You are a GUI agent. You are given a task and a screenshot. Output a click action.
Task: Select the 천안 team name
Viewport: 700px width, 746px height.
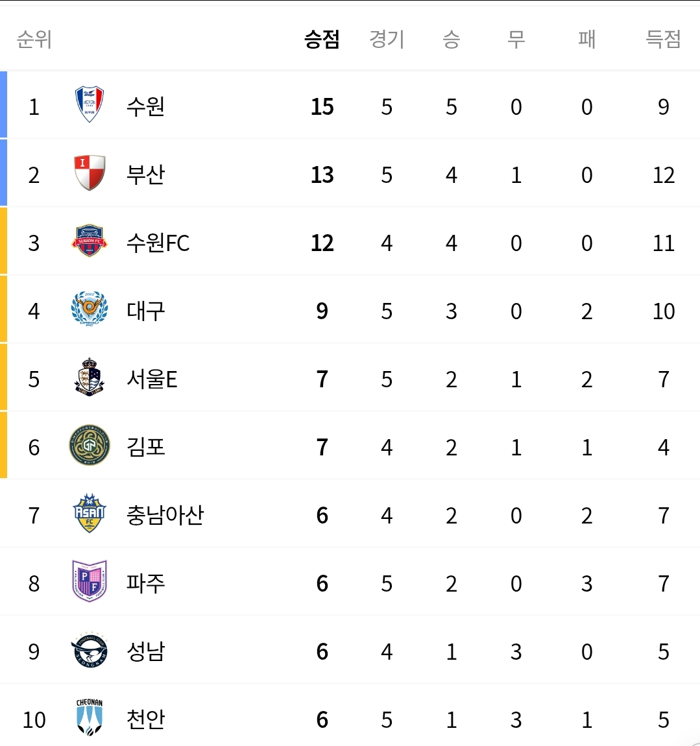(x=146, y=719)
